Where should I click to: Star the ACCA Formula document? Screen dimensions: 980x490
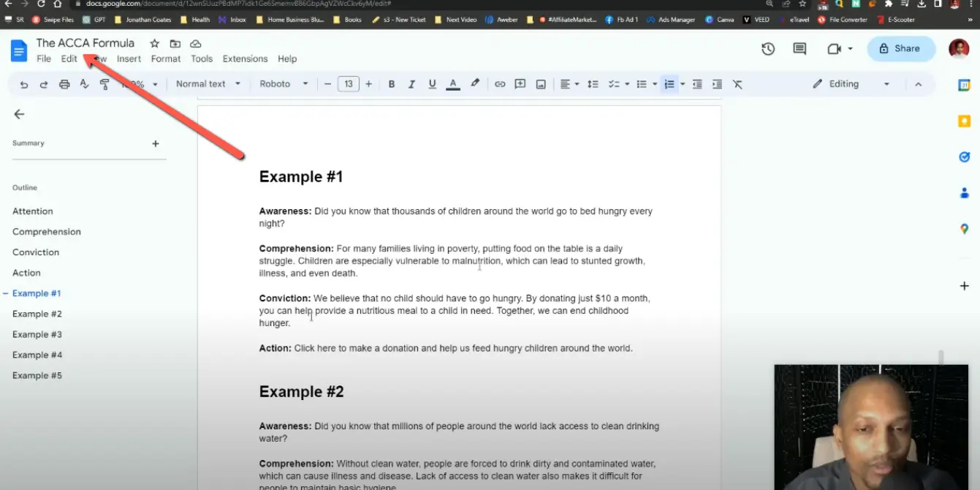(154, 44)
